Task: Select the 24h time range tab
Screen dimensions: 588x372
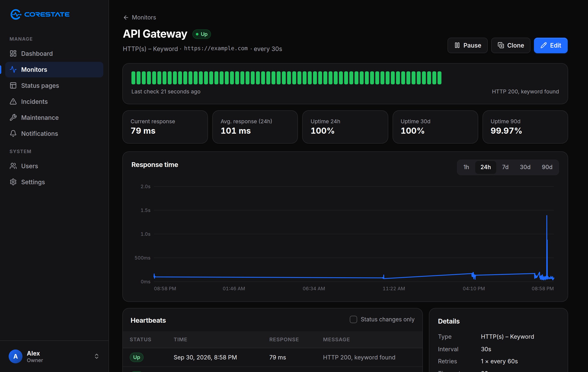Action: tap(486, 167)
